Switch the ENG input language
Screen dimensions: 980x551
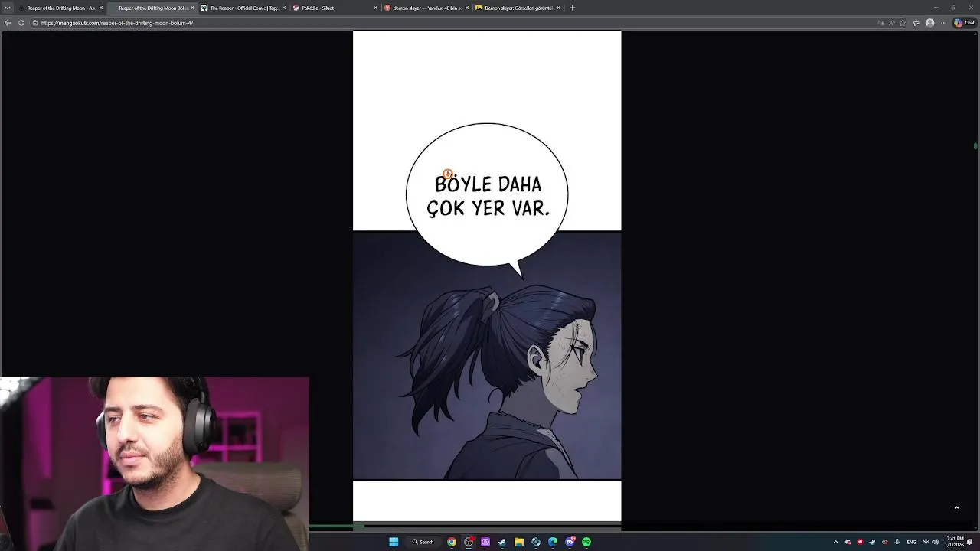(911, 542)
